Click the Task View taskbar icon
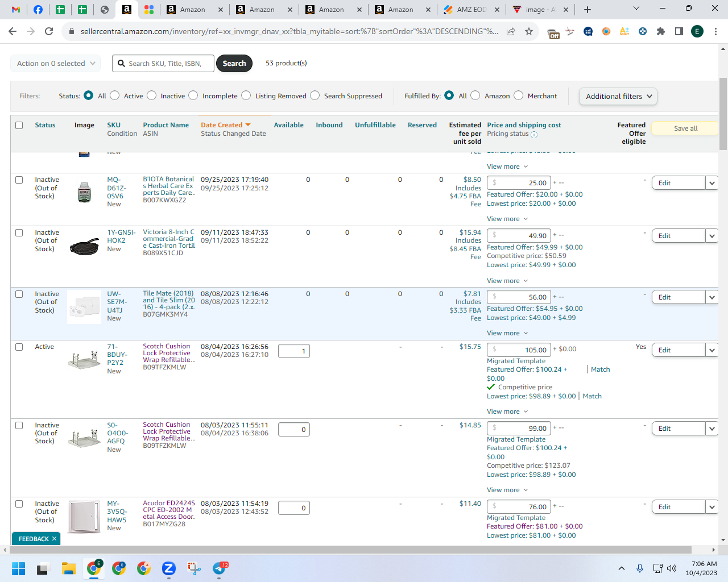 pos(43,568)
